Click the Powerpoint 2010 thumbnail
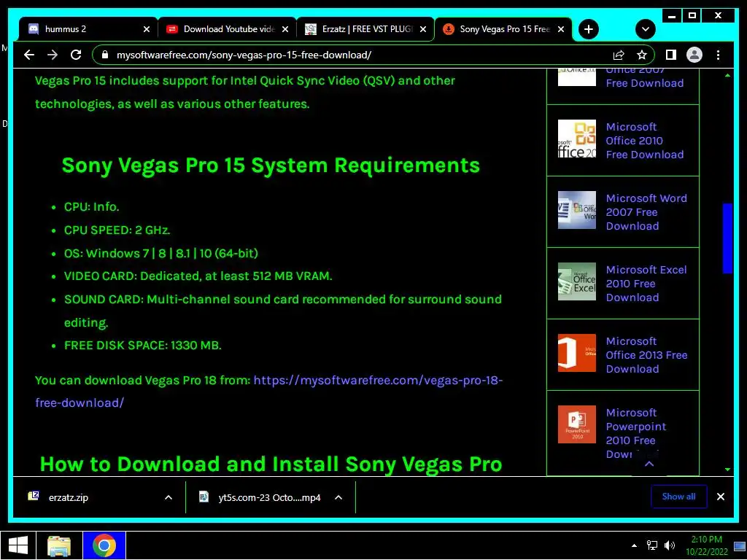Screen dimensions: 747x560 [x=577, y=424]
